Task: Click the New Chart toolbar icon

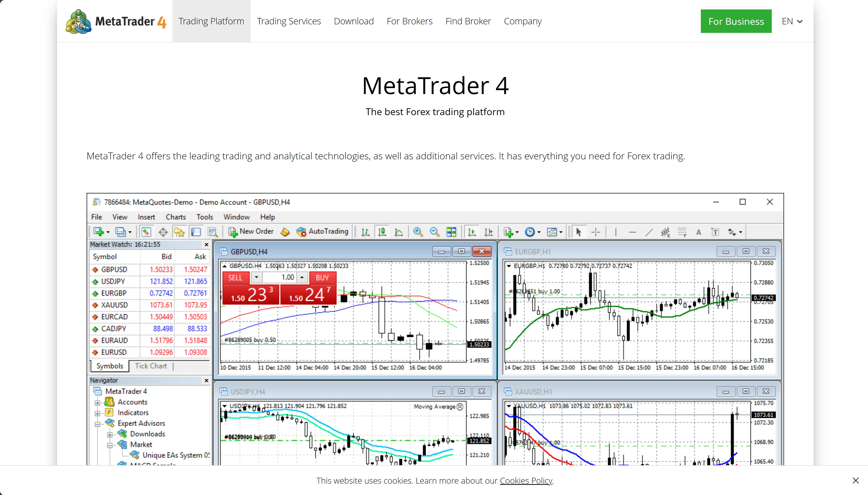Action: [x=99, y=232]
